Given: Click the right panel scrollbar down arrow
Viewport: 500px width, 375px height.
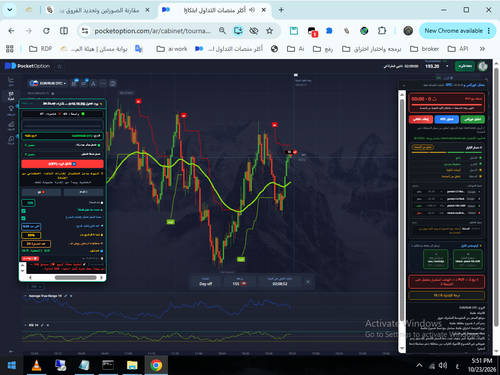Looking at the screenshot, I should pos(402,348).
